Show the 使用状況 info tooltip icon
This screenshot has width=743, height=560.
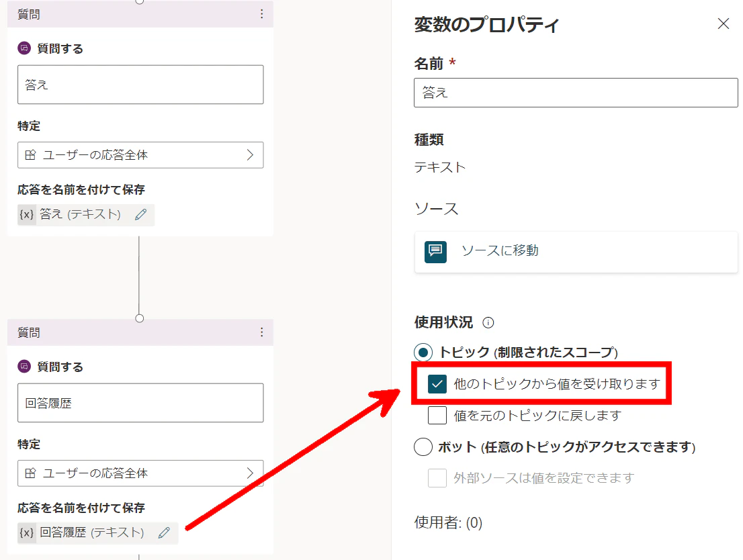point(488,323)
